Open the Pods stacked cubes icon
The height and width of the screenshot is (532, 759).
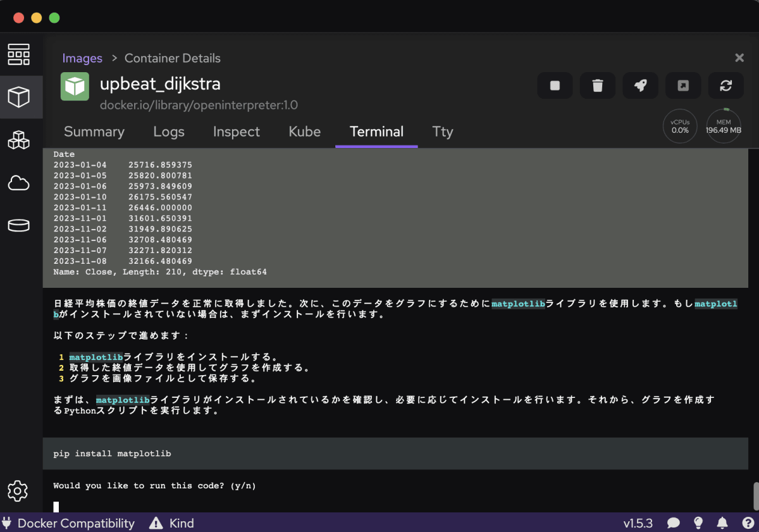[19, 140]
